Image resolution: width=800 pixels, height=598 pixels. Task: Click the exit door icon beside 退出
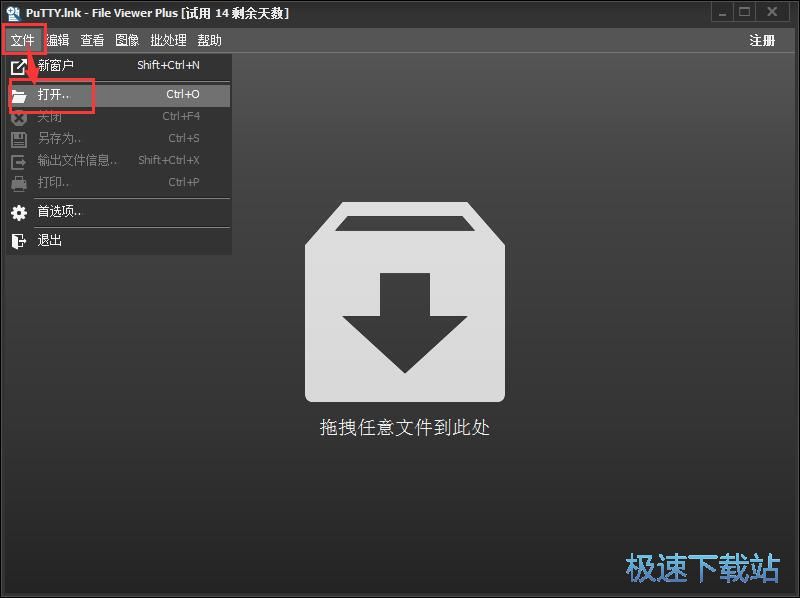[17, 240]
